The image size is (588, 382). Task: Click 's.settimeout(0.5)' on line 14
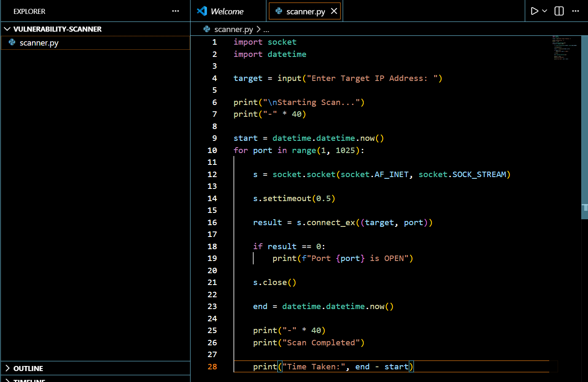(294, 199)
